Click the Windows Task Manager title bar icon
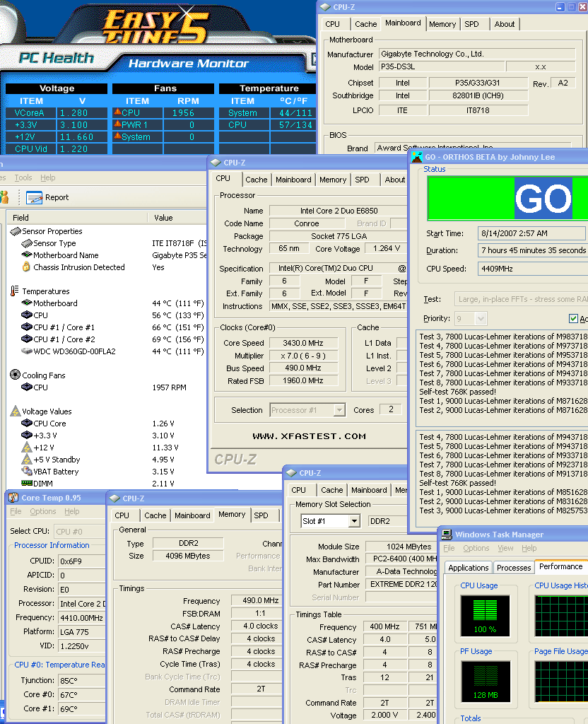The width and height of the screenshot is (588, 724). (x=447, y=535)
